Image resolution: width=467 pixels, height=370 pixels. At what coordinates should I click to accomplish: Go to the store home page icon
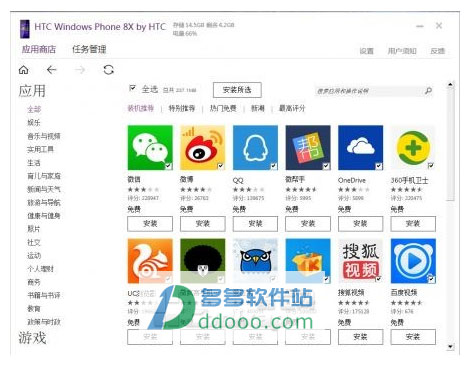tap(24, 70)
